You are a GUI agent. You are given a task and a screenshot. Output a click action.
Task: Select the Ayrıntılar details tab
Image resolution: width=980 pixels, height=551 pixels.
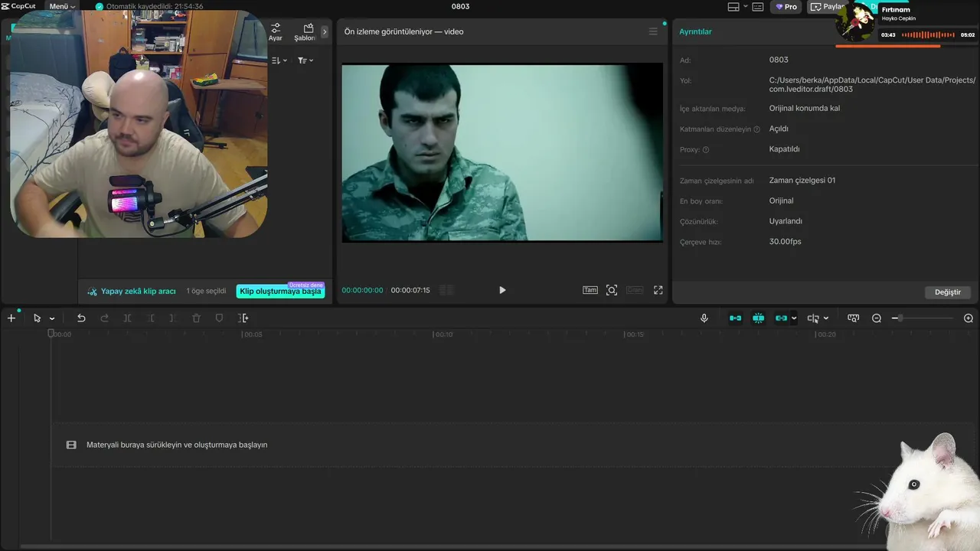click(x=695, y=31)
